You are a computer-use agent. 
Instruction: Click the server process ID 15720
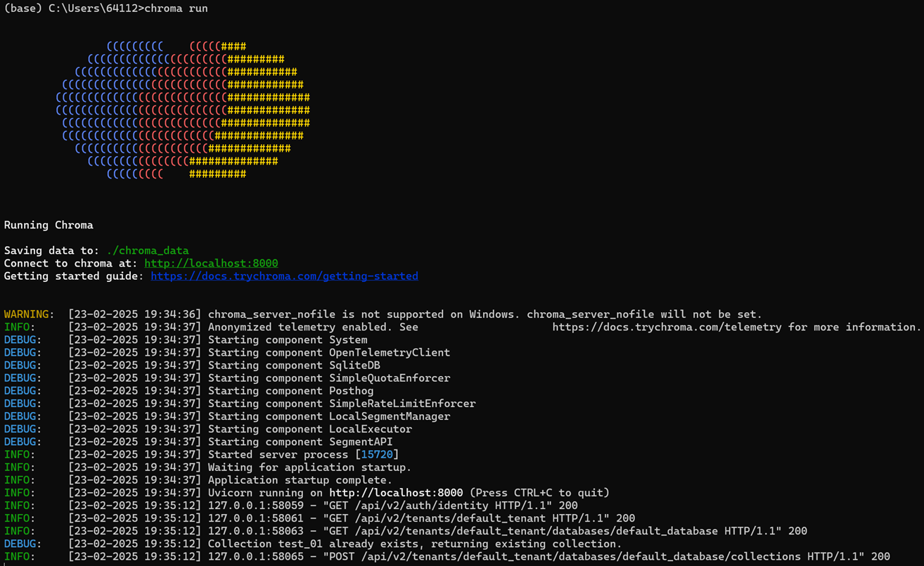pos(377,454)
